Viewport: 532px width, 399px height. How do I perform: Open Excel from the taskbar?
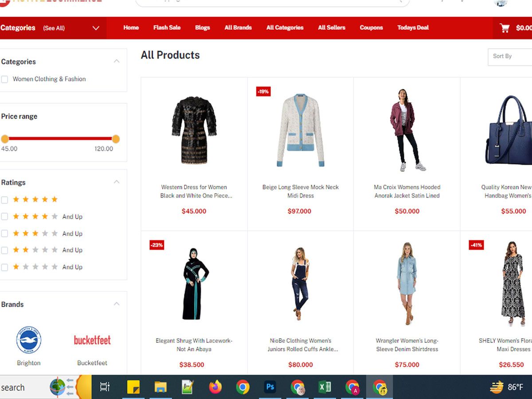coord(325,387)
